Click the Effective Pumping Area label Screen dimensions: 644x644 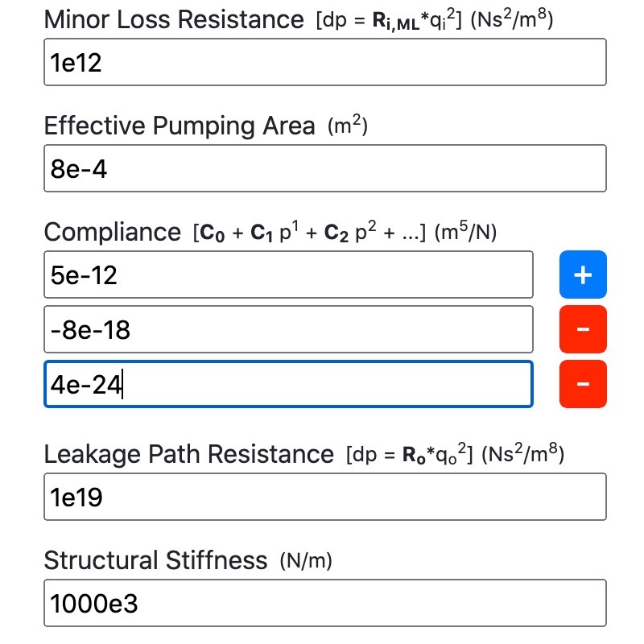180,126
